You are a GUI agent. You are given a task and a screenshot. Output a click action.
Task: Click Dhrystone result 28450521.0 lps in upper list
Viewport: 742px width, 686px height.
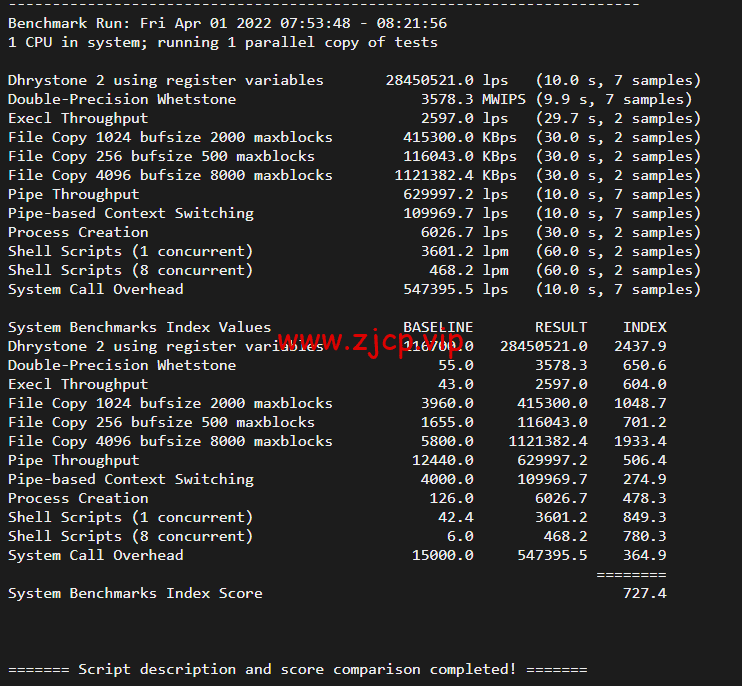pos(447,80)
